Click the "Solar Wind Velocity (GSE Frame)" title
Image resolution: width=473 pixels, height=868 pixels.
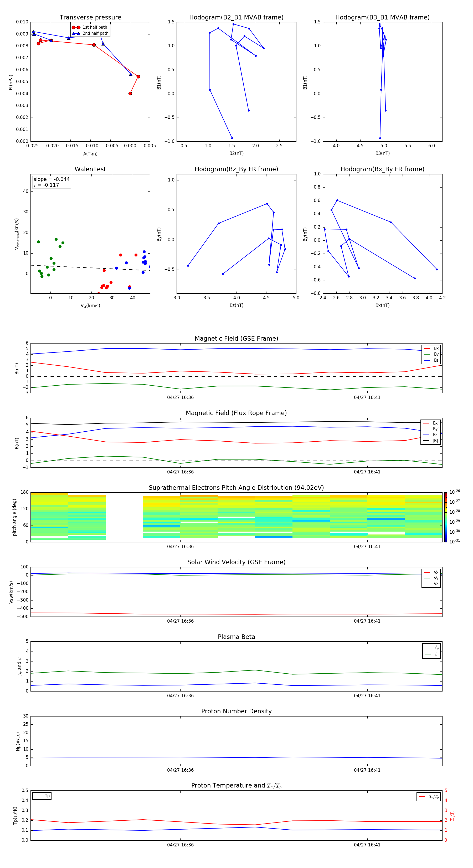tap(236, 562)
